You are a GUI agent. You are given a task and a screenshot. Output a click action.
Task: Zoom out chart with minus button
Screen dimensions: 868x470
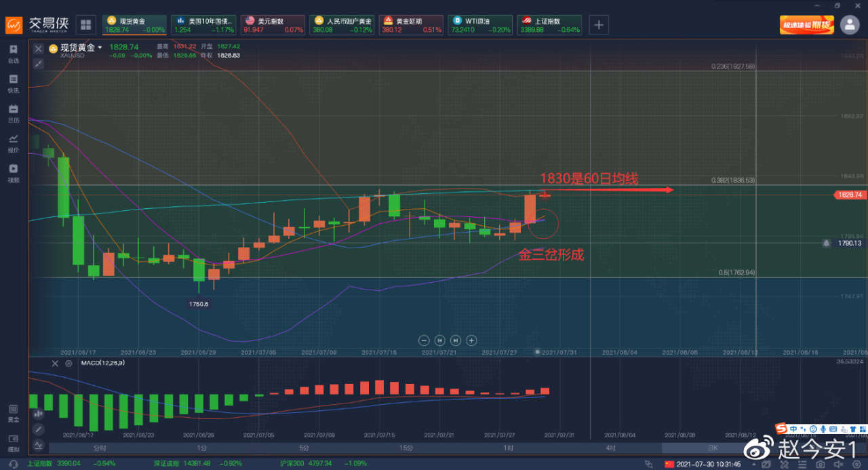(x=424, y=340)
